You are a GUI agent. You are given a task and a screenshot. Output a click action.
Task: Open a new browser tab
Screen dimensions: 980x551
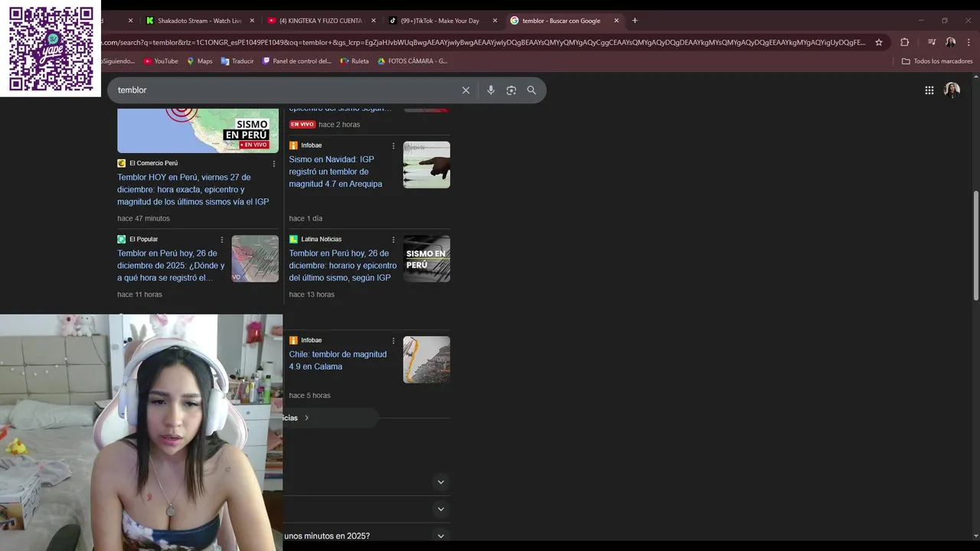point(635,21)
